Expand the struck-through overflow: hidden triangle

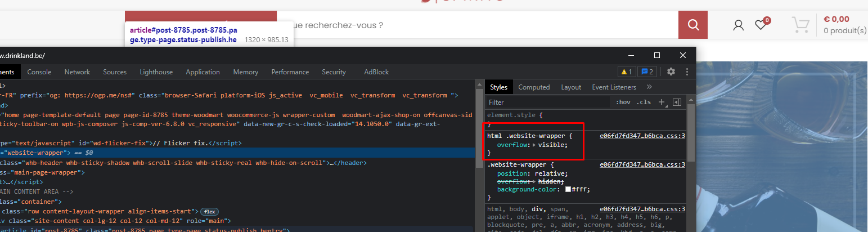(x=534, y=182)
